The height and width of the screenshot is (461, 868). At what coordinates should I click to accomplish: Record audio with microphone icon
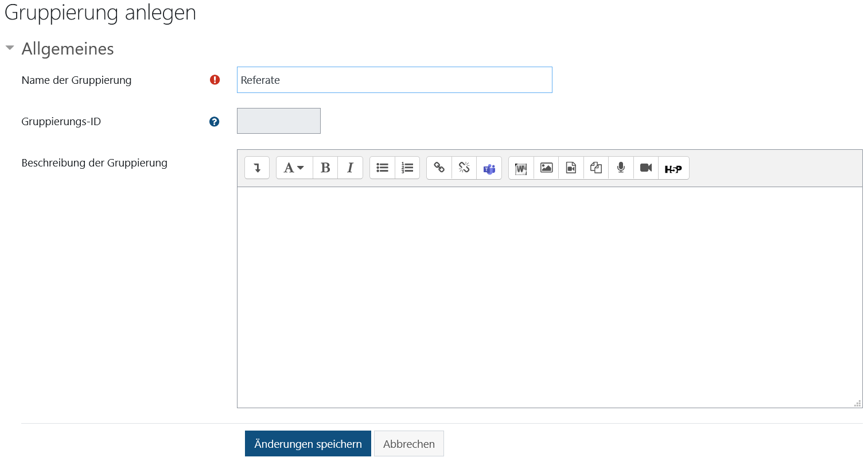click(621, 168)
